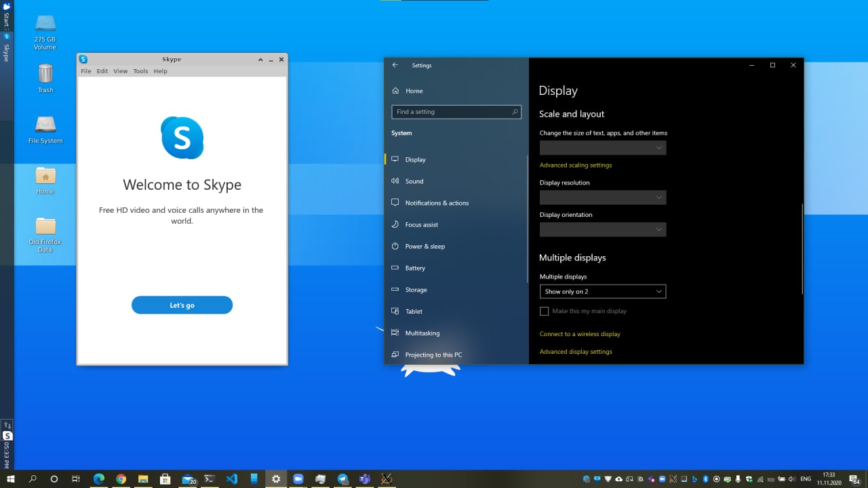
Task: Open File Explorer from the taskbar
Action: pyautogui.click(x=142, y=479)
